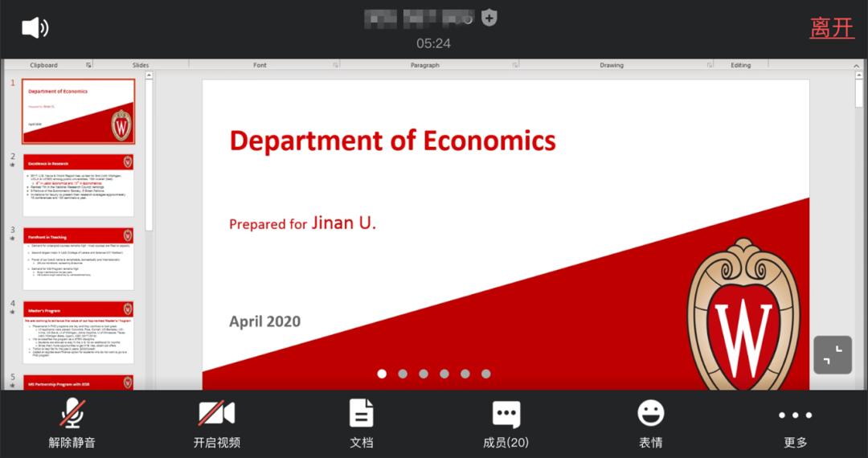Click the second page indicator dot
Viewport: 868px width, 458px height.
[x=403, y=374]
